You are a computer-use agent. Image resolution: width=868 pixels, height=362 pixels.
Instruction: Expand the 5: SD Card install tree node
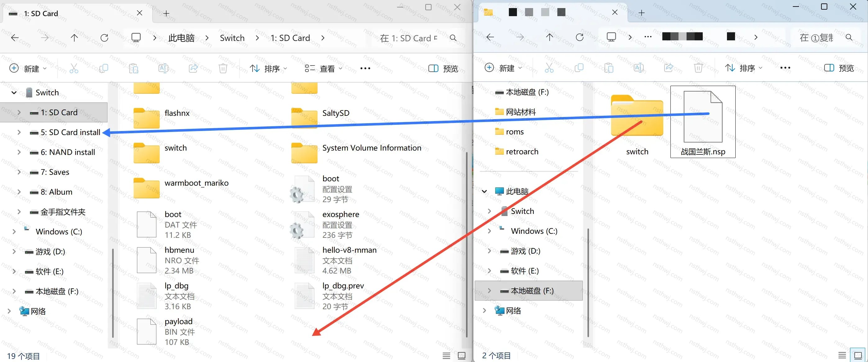(19, 132)
